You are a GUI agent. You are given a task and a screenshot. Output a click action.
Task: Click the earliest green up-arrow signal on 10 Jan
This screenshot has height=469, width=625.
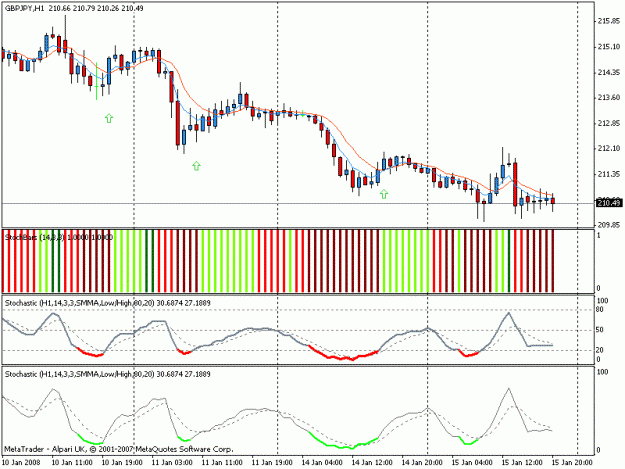click(109, 118)
